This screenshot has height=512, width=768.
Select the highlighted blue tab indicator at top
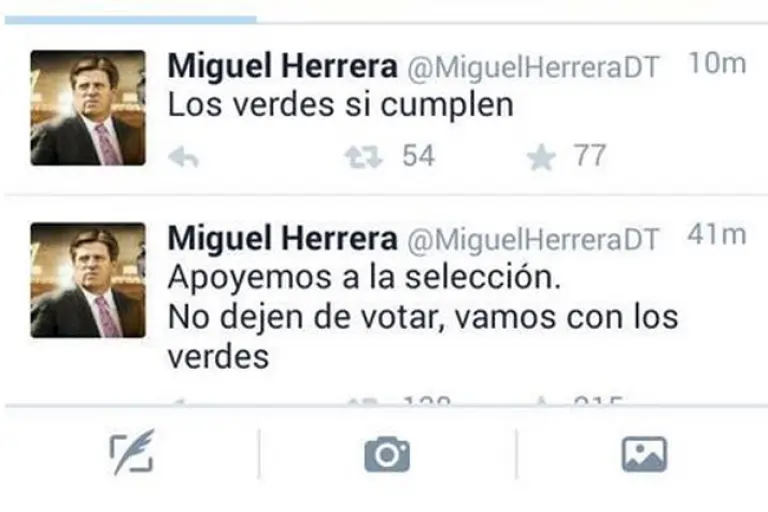coord(130,20)
